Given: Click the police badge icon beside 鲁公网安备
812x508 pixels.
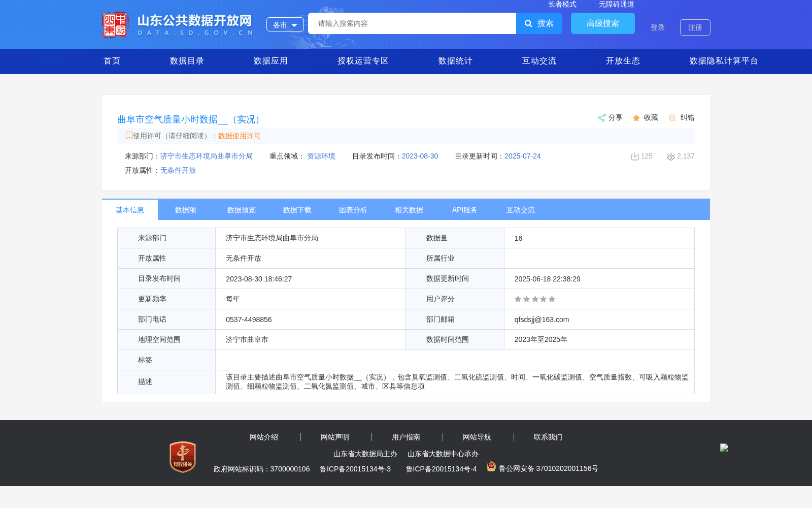Looking at the screenshot, I should tap(491, 466).
